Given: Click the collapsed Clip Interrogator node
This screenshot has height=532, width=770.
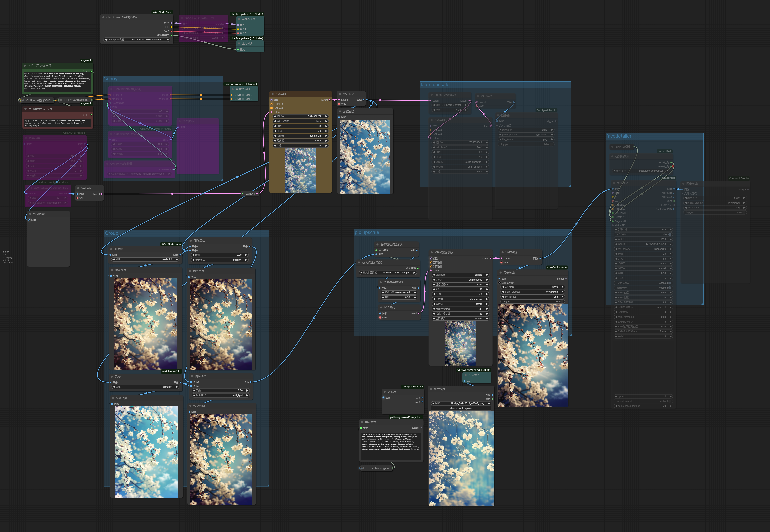Looking at the screenshot, I should pos(379,468).
